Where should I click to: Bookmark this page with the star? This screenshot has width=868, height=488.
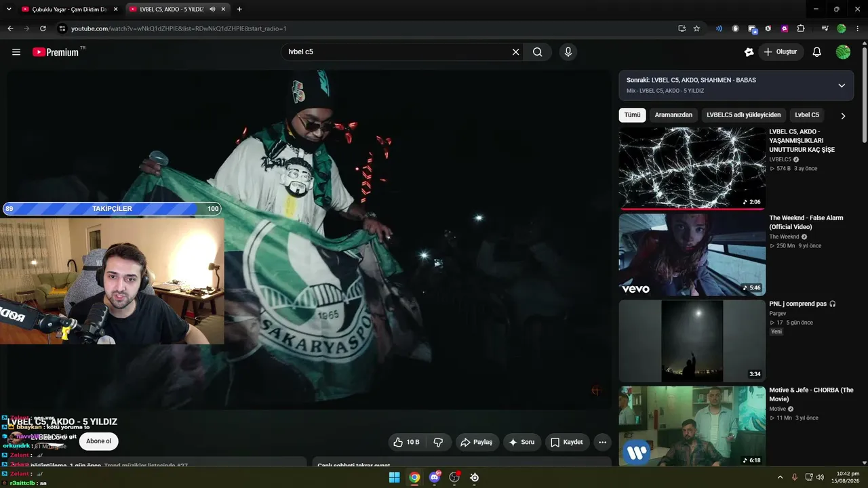696,28
